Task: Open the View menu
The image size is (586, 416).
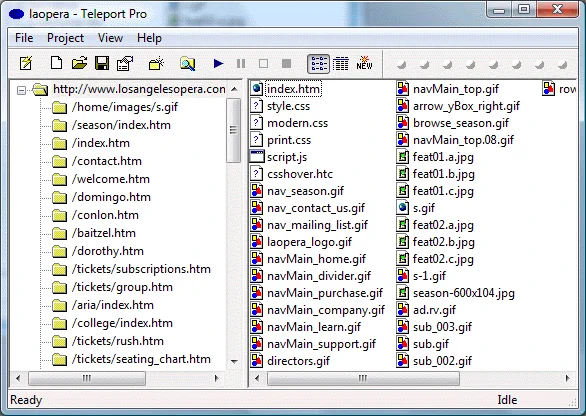Action: point(110,38)
